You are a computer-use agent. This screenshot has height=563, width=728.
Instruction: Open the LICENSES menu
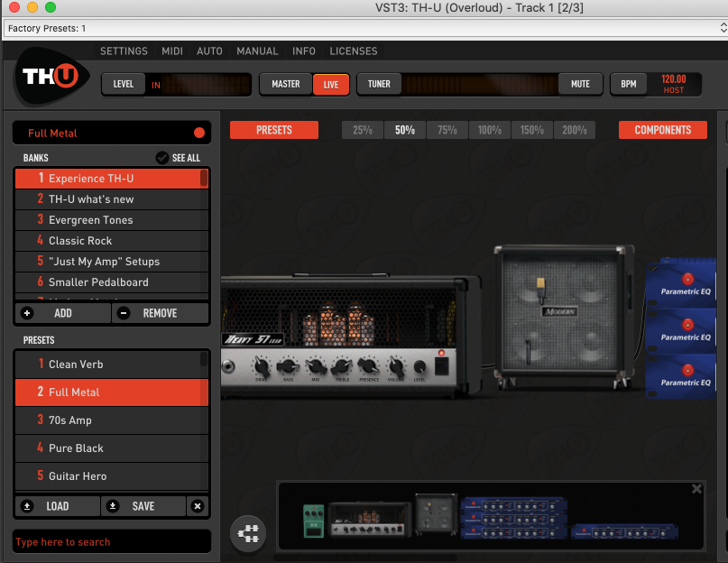(x=354, y=51)
